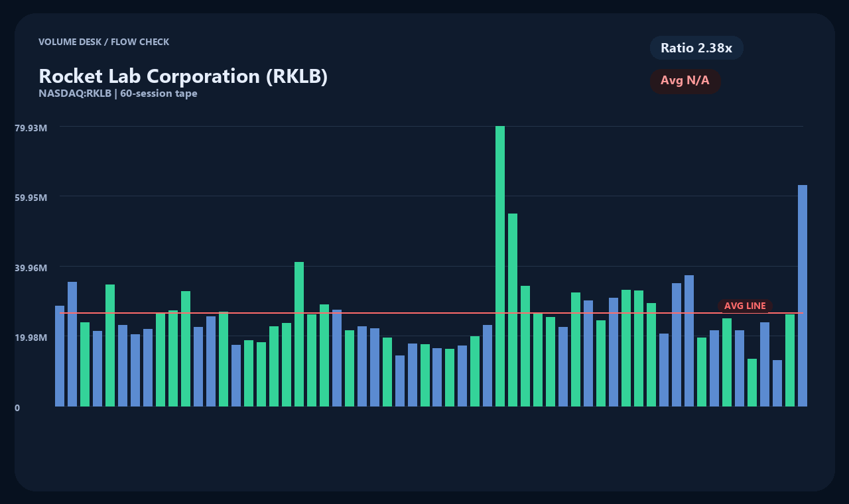Click the AVG LINE label
Image resolution: width=849 pixels, height=504 pixels.
pos(745,306)
